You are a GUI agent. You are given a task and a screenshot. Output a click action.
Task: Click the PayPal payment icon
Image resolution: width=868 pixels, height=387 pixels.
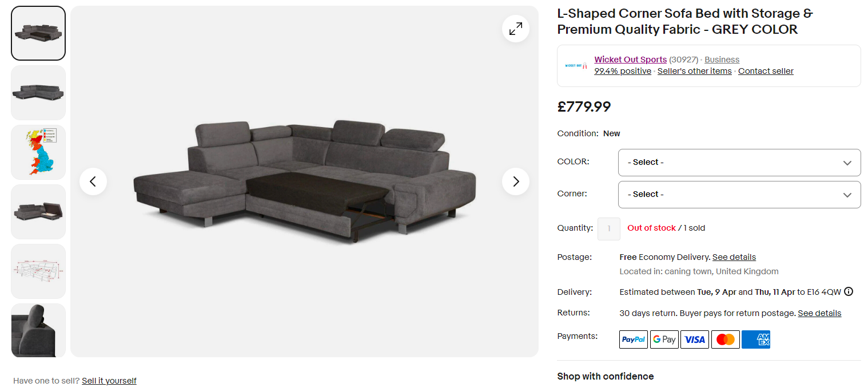click(x=634, y=339)
